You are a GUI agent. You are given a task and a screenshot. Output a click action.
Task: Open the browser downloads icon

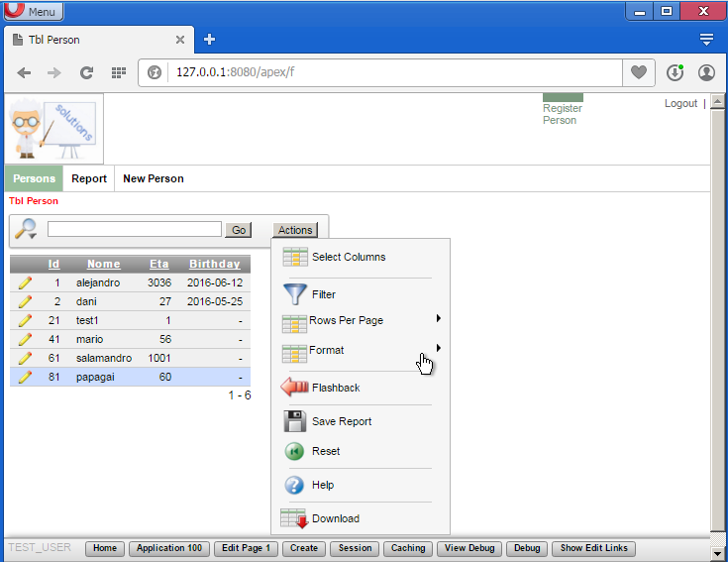(x=676, y=73)
